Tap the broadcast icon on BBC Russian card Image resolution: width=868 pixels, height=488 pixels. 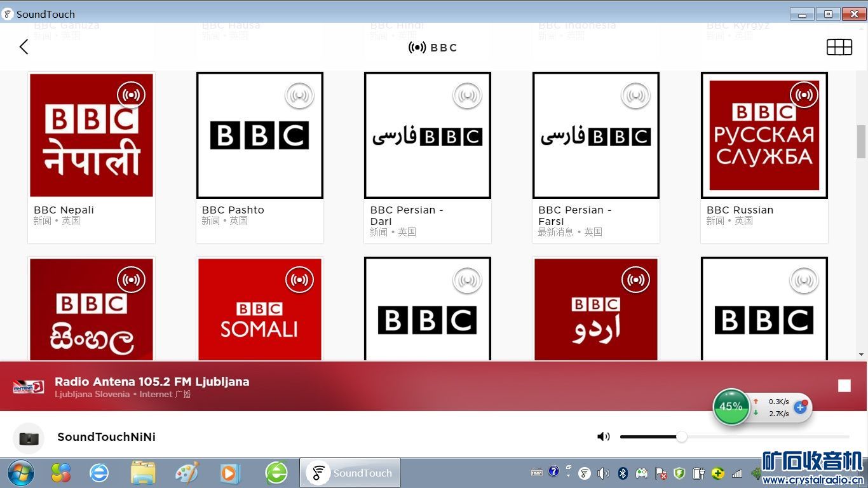tap(804, 95)
